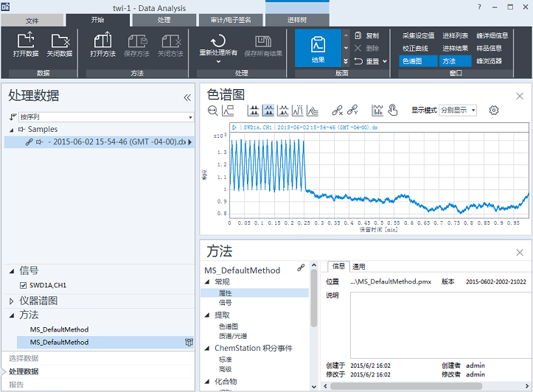The width and height of the screenshot is (533, 392).
Task: Expand the layout gallery with double-chevron
Action: click(346, 61)
